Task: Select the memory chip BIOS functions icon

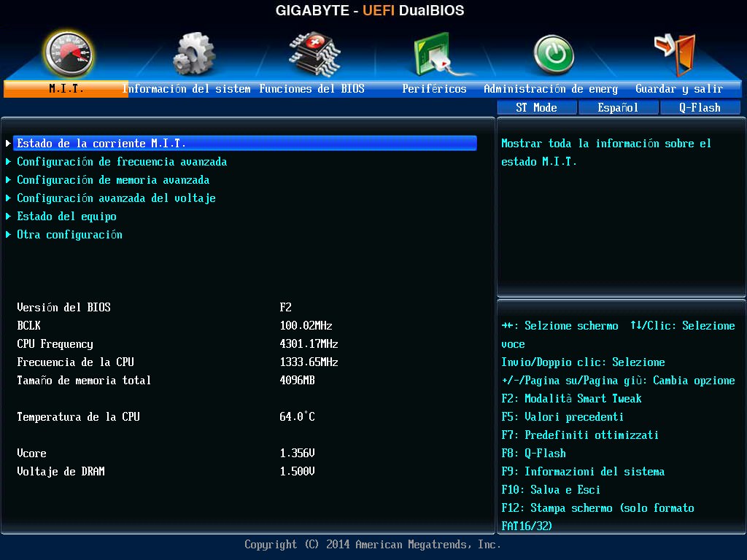Action: pos(314,54)
